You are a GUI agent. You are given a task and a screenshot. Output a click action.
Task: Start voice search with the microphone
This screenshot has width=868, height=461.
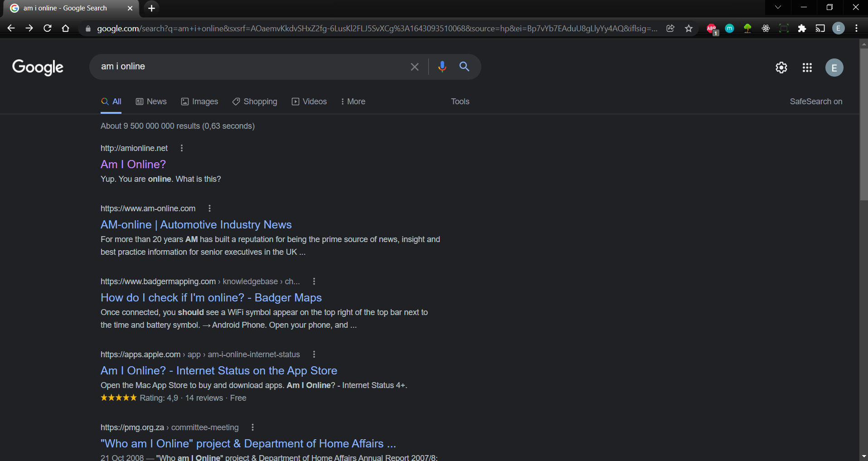[x=442, y=67]
